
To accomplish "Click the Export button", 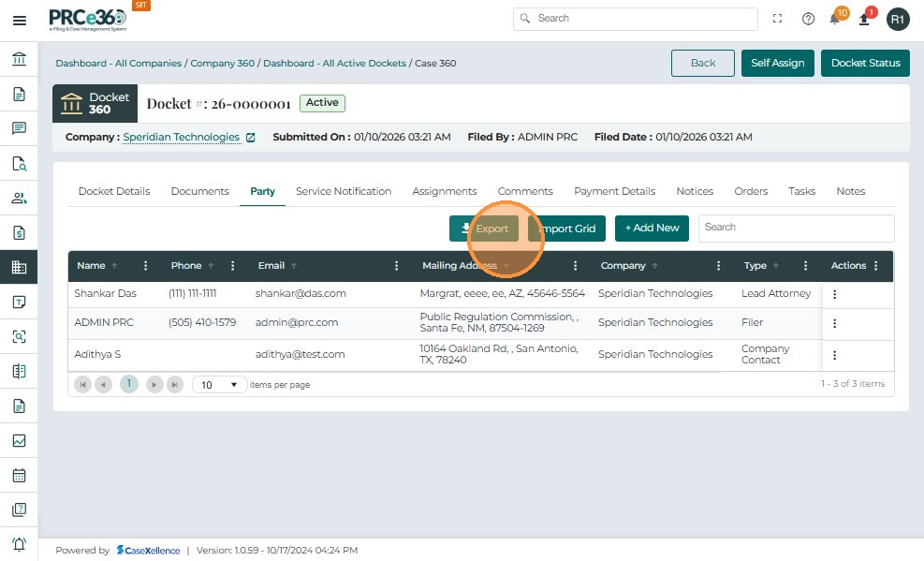I will (484, 229).
